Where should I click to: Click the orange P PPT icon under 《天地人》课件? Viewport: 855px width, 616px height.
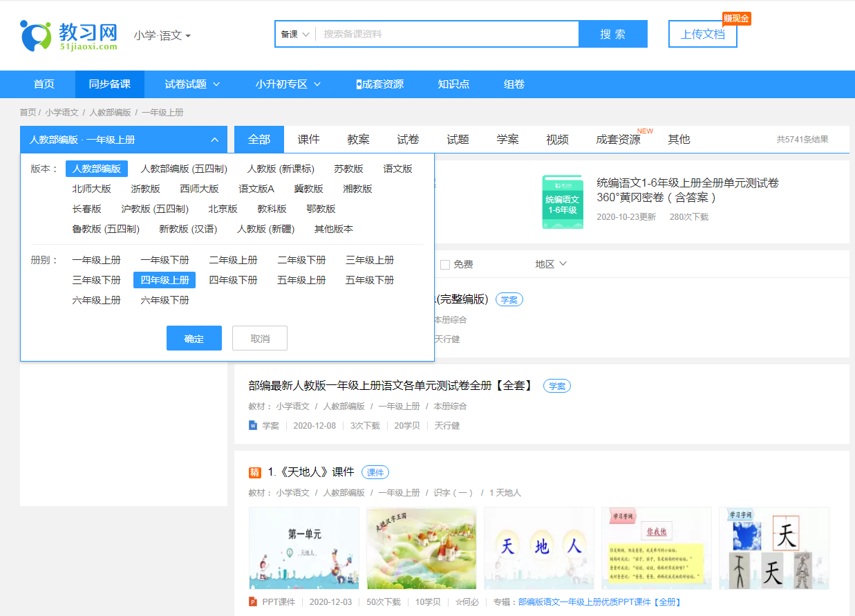(253, 601)
